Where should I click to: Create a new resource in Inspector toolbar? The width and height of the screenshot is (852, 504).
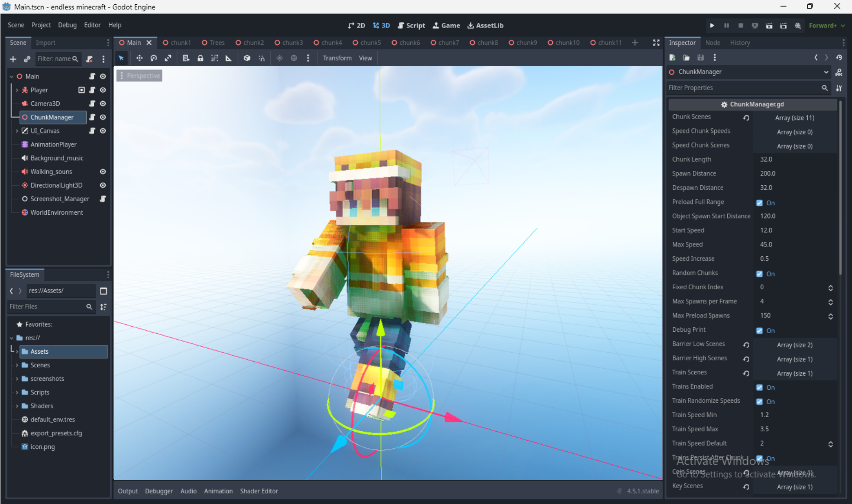(672, 57)
